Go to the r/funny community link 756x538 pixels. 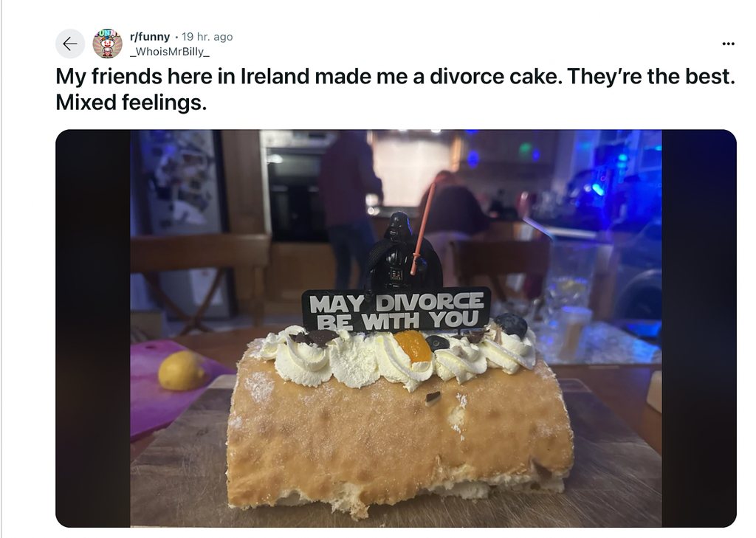(150, 37)
